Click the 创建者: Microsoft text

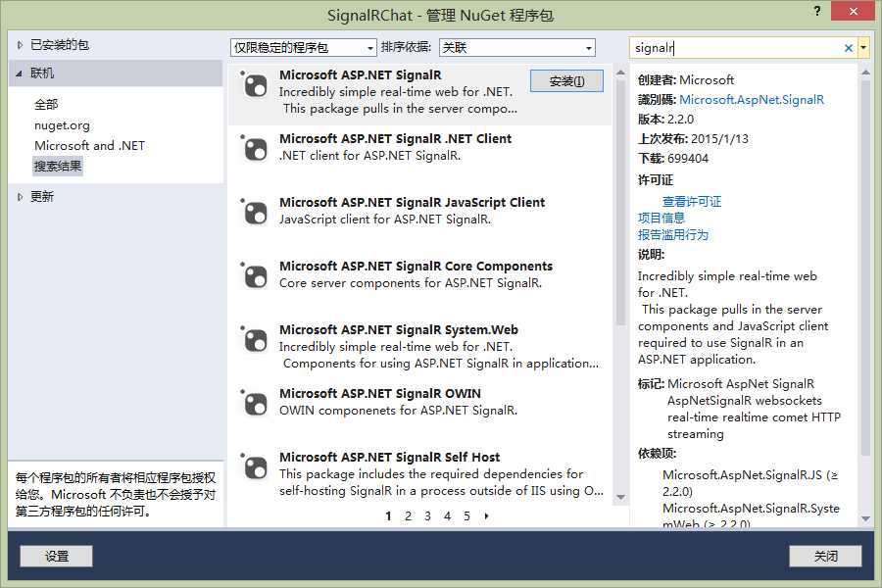point(686,80)
